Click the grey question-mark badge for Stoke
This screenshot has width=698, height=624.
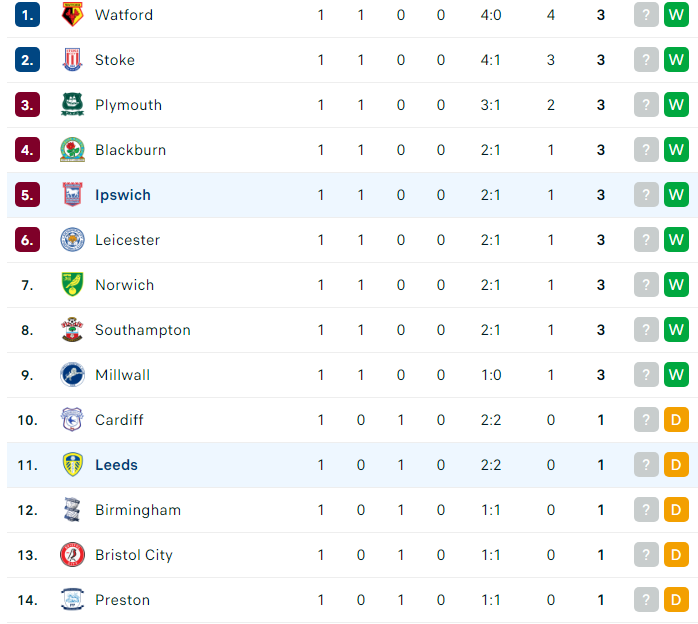pyautogui.click(x=646, y=60)
